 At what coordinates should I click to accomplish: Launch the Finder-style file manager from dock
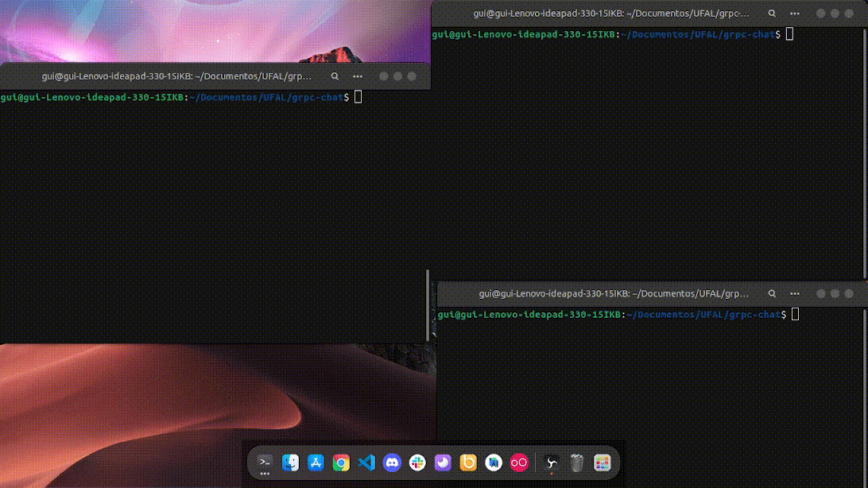click(x=291, y=463)
